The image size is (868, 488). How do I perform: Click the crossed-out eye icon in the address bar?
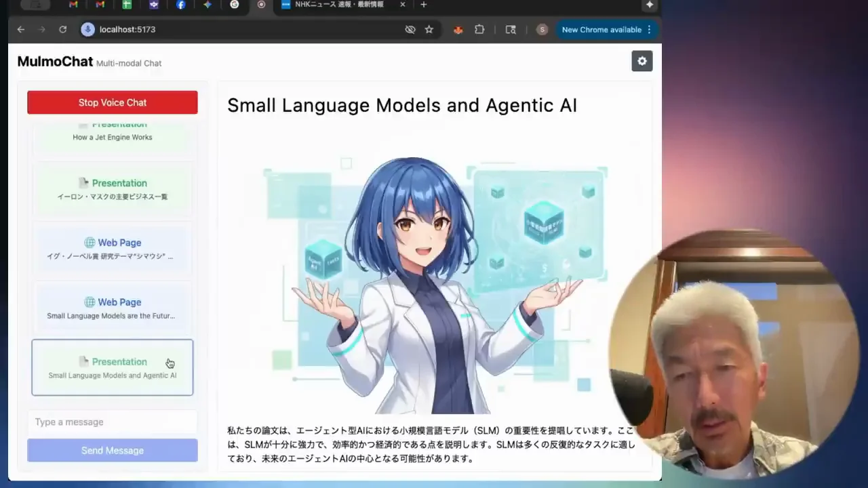tap(410, 29)
